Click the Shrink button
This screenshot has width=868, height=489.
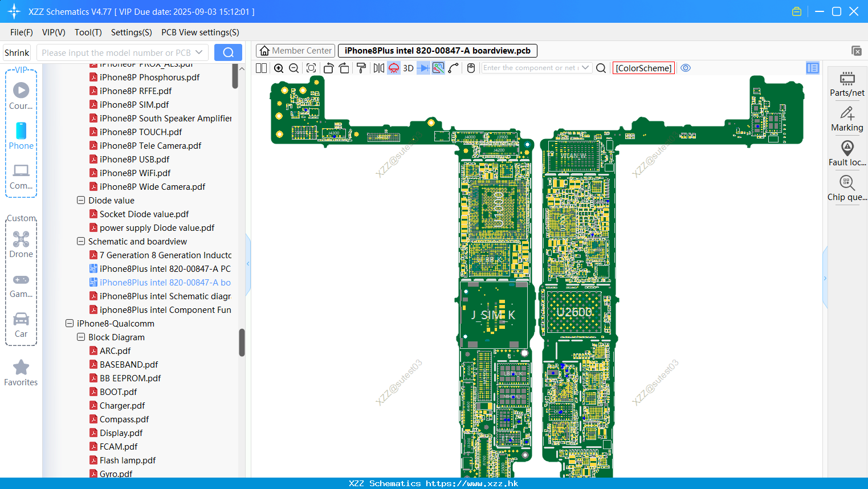click(17, 52)
